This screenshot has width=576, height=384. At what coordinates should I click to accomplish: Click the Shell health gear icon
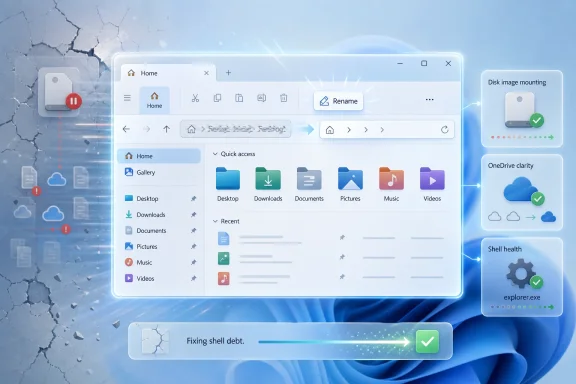click(521, 274)
